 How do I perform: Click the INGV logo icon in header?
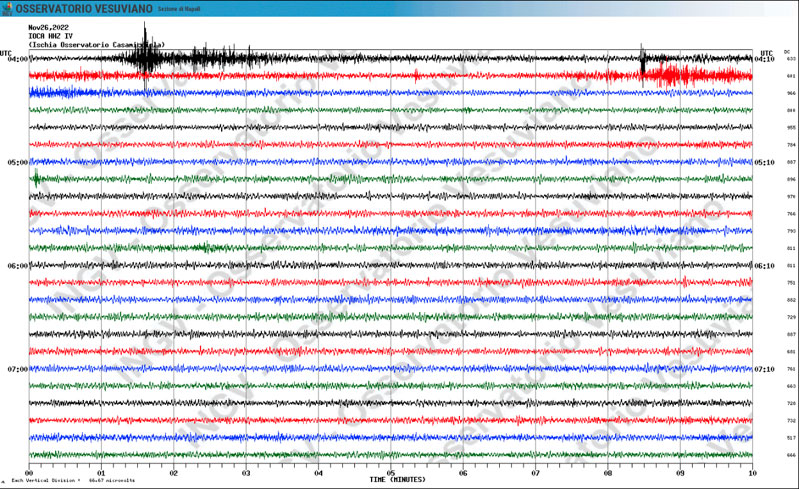point(7,9)
